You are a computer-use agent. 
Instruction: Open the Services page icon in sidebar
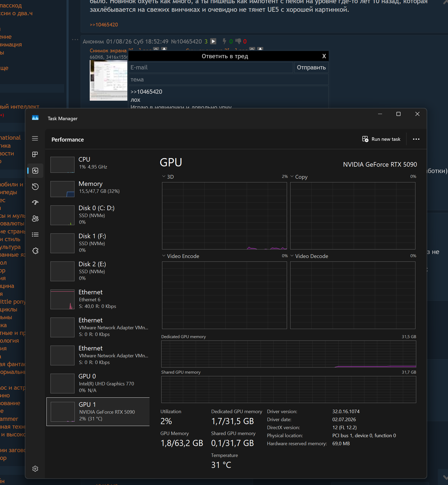pyautogui.click(x=35, y=251)
